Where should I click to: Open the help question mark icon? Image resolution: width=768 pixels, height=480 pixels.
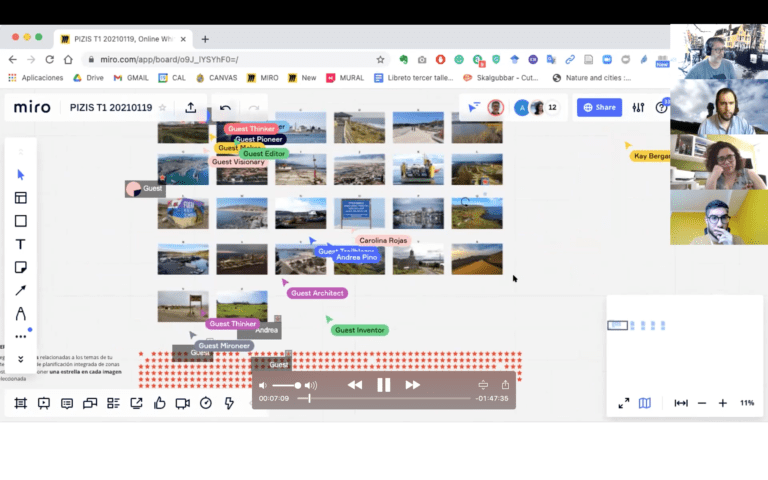[x=661, y=107]
